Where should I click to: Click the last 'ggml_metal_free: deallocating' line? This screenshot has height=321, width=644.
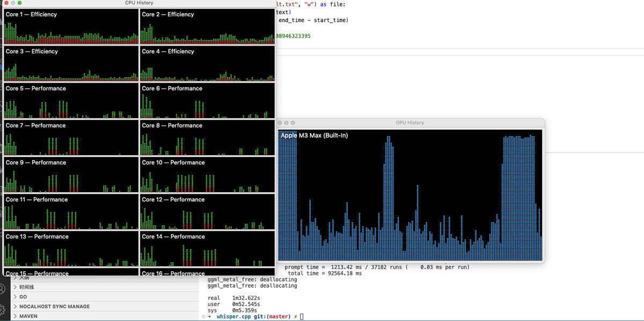coord(252,286)
